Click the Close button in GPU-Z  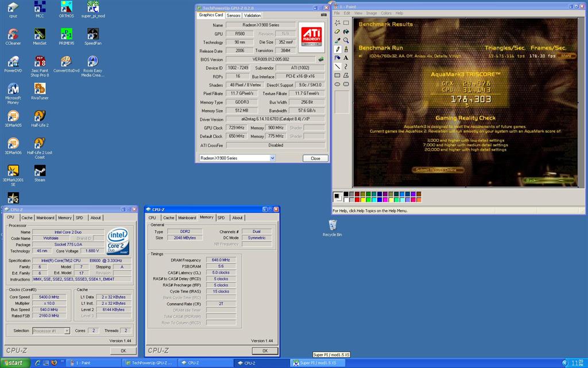(315, 159)
